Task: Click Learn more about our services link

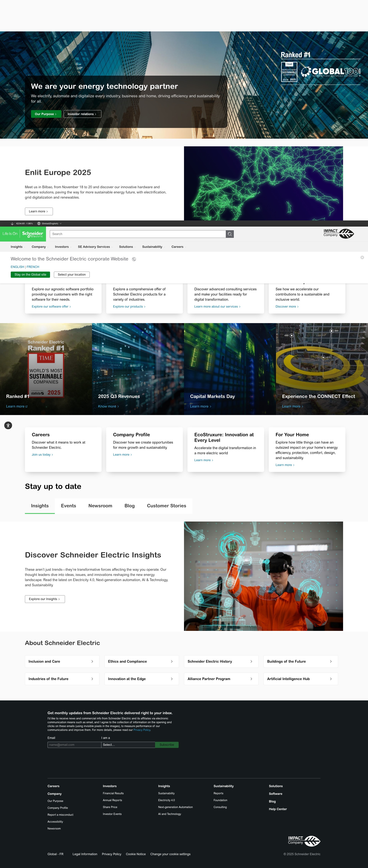Action: pos(217,307)
